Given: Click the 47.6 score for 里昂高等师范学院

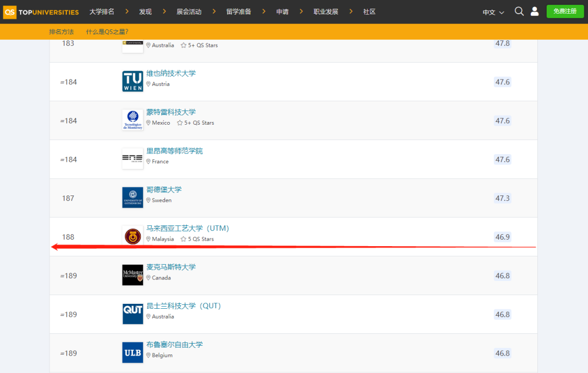Looking at the screenshot, I should [x=503, y=160].
